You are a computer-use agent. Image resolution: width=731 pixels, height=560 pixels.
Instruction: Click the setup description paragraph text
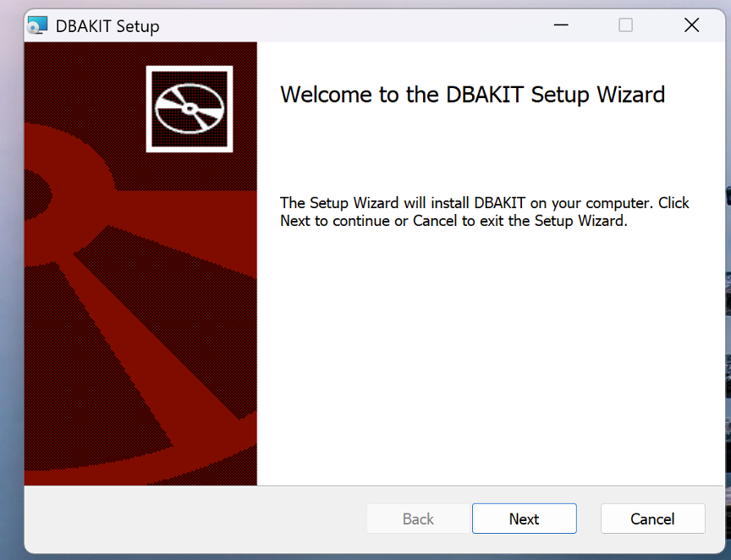[485, 211]
